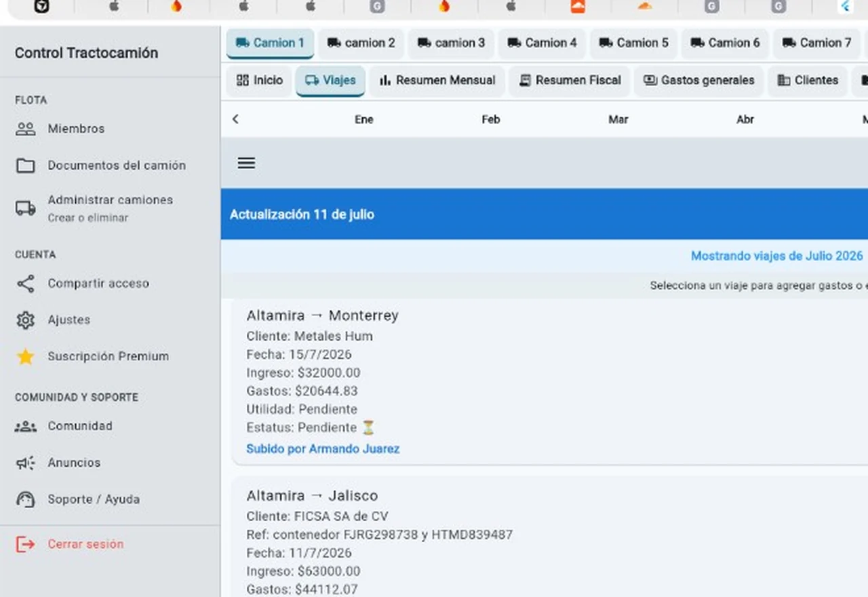Click Fecha: 11/7/2026 text
868x597 pixels.
click(x=299, y=554)
